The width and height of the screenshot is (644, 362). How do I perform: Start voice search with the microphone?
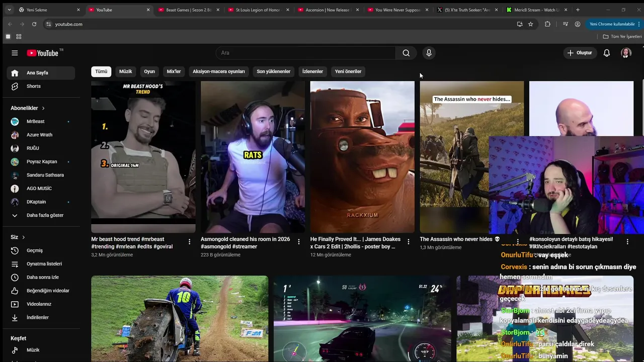pos(429,53)
